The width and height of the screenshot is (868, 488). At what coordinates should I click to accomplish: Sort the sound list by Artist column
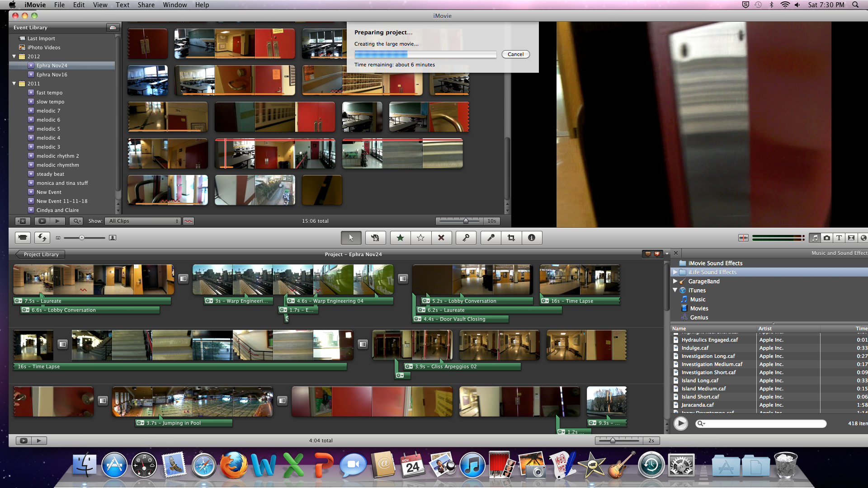pyautogui.click(x=788, y=328)
